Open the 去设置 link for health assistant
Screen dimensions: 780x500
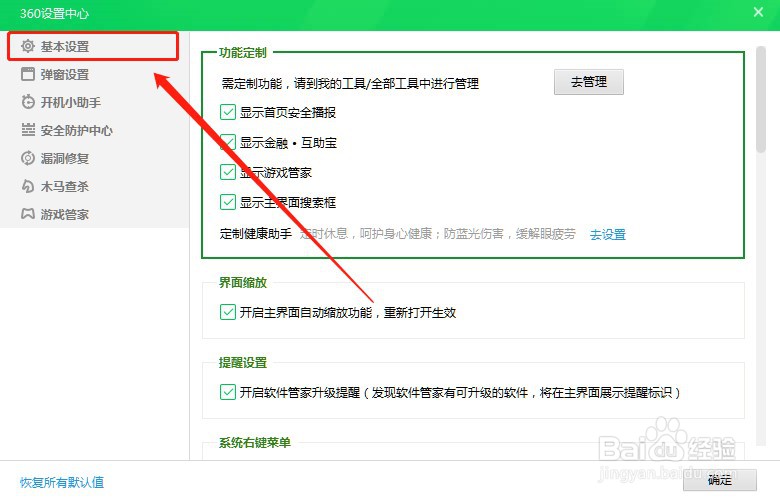(607, 234)
